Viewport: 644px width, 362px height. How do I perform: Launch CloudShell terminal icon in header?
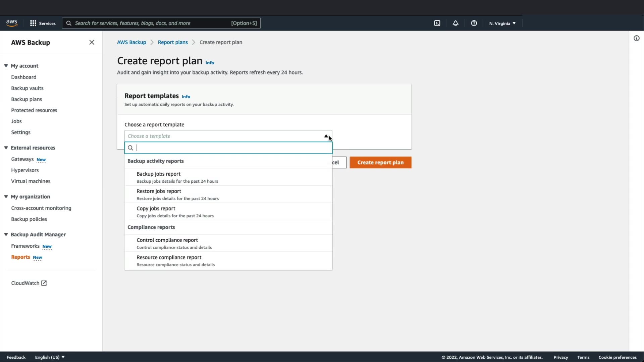click(437, 23)
